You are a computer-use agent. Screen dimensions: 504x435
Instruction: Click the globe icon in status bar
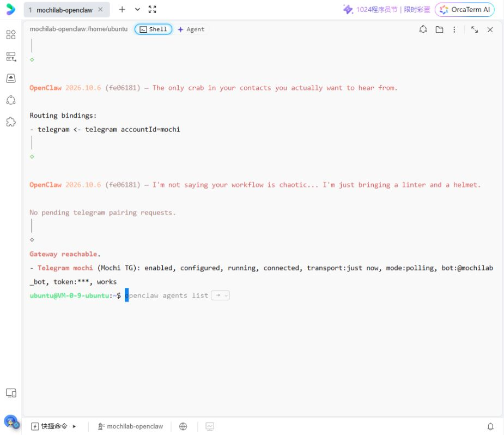(183, 426)
